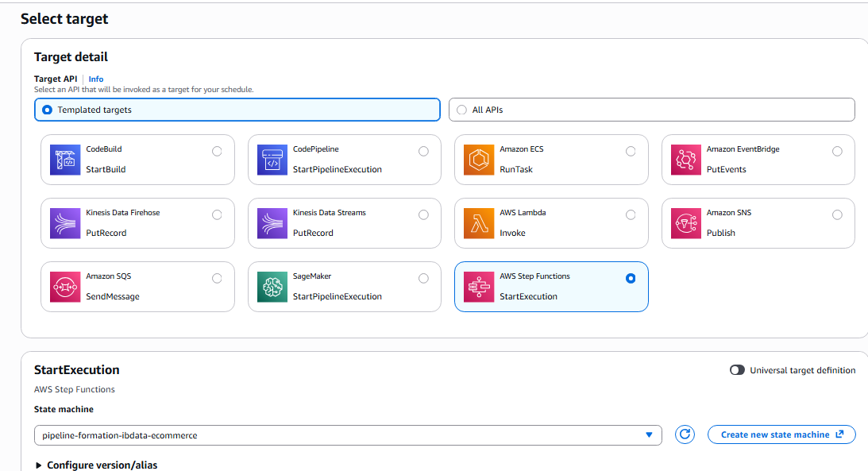Click the Target API field label
868x471 pixels.
(56, 79)
